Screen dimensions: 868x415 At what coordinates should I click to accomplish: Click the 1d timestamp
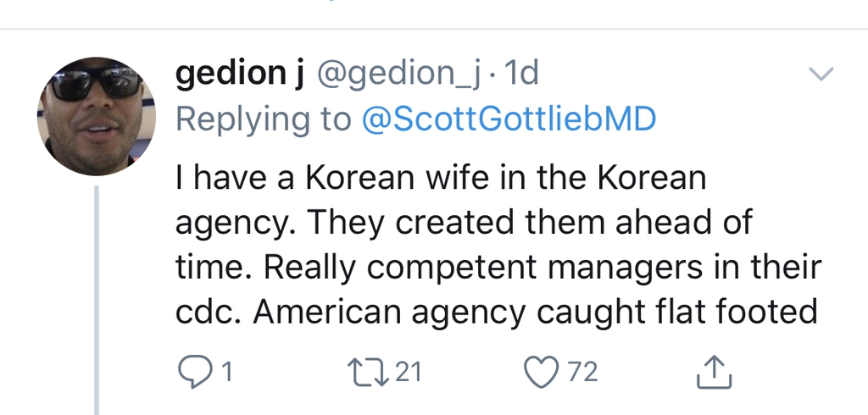point(520,76)
